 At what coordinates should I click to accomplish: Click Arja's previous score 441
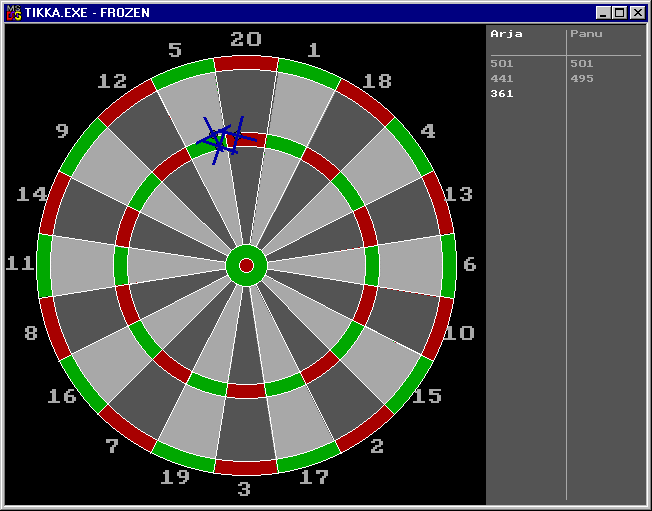click(502, 79)
